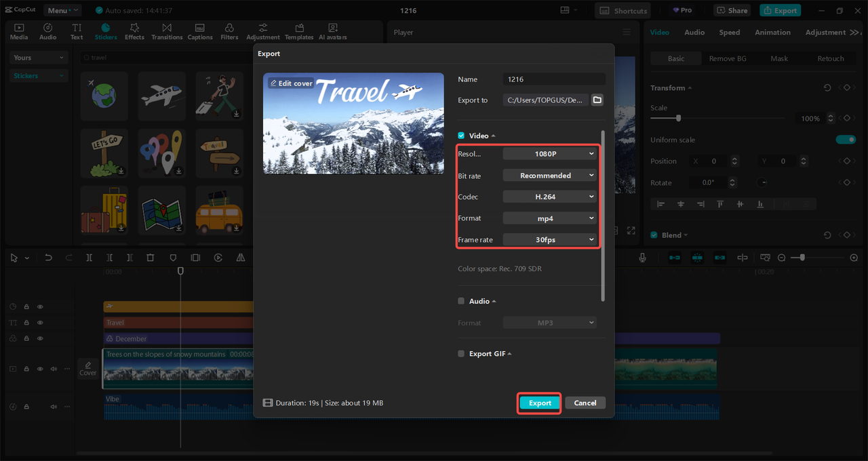Open the Format mp4 dropdown
Screen dimensions: 868x461
[550, 218]
